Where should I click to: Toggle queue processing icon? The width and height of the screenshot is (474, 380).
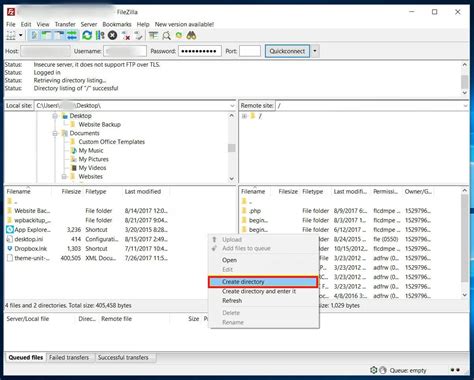(x=100, y=35)
